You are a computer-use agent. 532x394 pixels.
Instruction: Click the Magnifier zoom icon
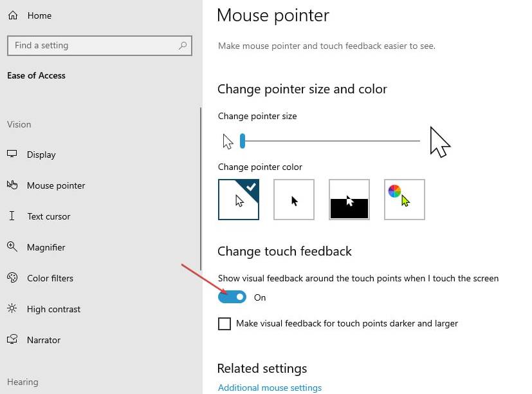tap(12, 247)
